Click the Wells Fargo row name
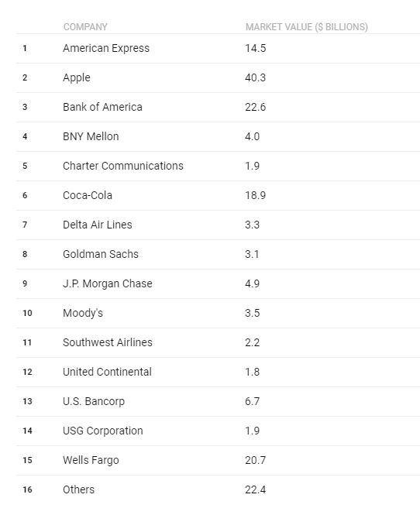The image size is (420, 522). [91, 460]
